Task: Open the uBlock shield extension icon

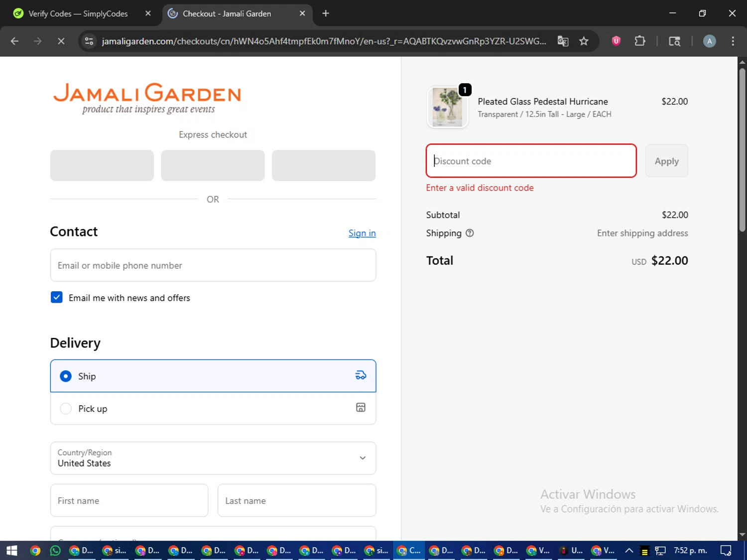Action: 616,41
